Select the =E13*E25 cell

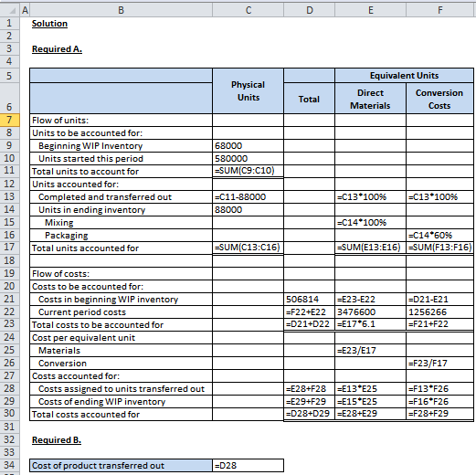pyautogui.click(x=370, y=389)
